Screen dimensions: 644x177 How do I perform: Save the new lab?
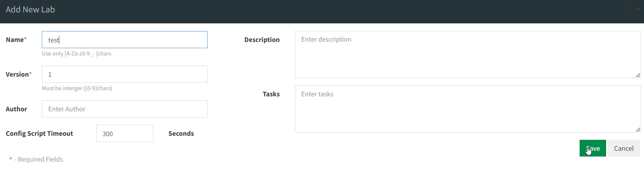coord(593,148)
